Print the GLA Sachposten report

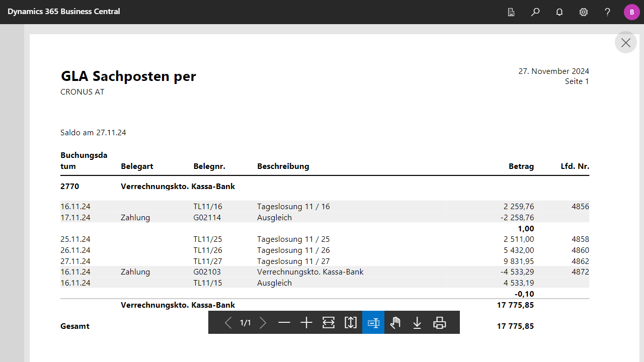pyautogui.click(x=439, y=323)
